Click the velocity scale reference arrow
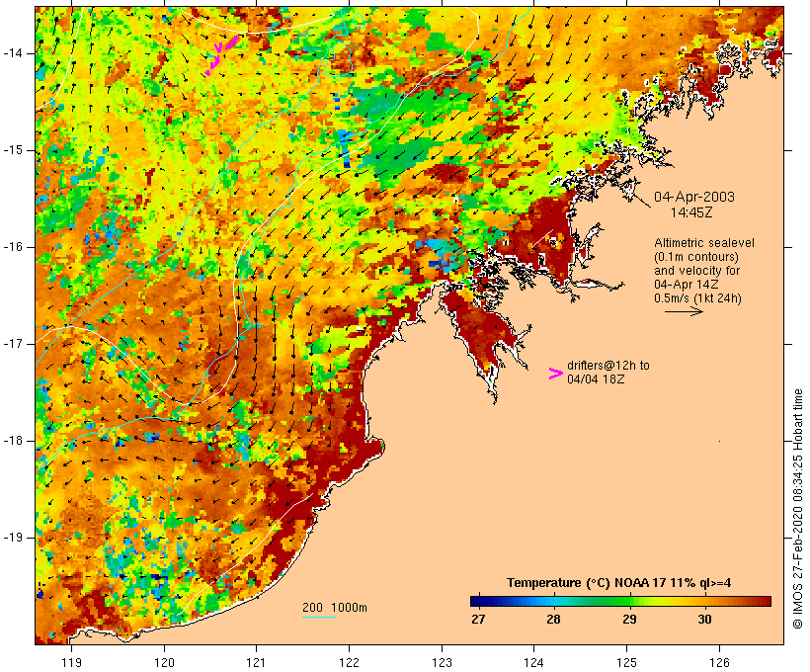 click(684, 311)
